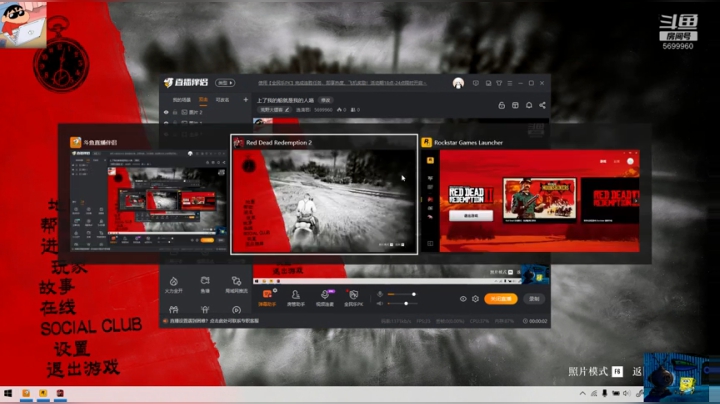Start the 全民乐PK feature
The height and width of the screenshot is (404, 720).
coord(354,298)
